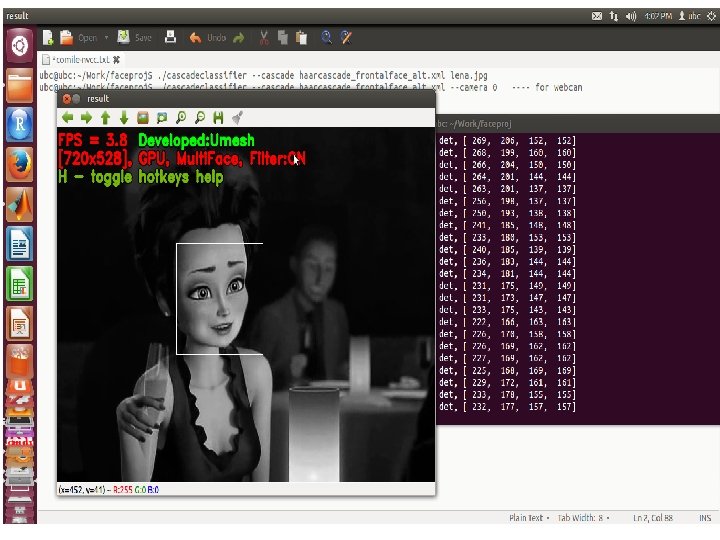Open the system gear session menu
This screenshot has height=540, width=720.
711,16
